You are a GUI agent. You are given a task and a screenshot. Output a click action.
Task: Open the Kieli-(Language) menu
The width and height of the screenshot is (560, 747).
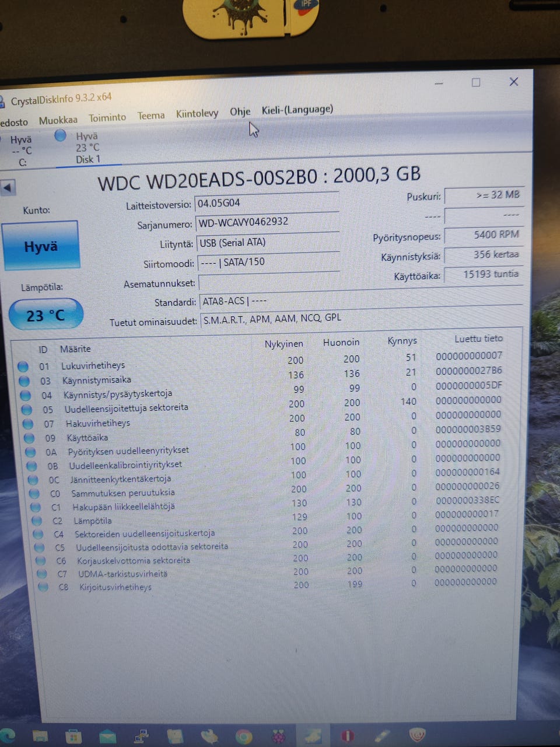pyautogui.click(x=297, y=109)
